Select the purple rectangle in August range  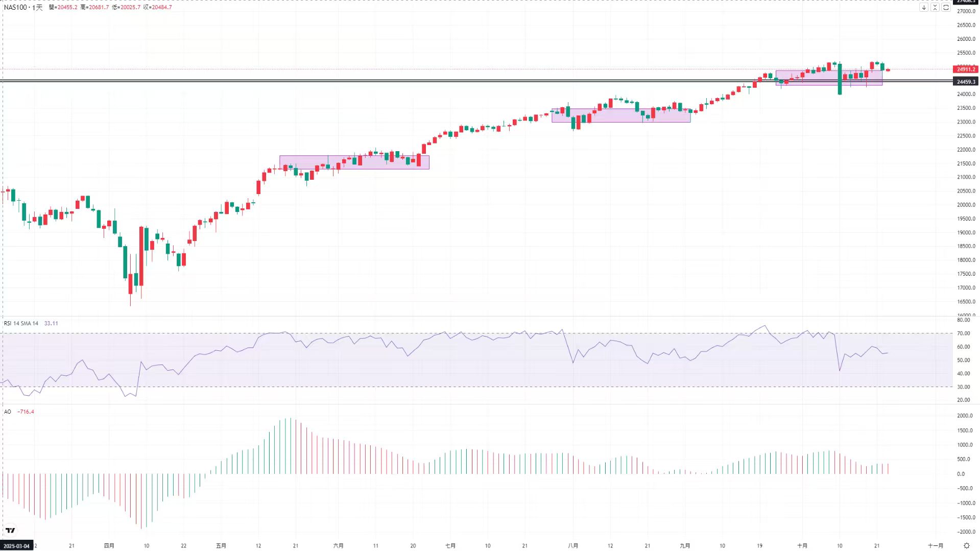point(620,115)
